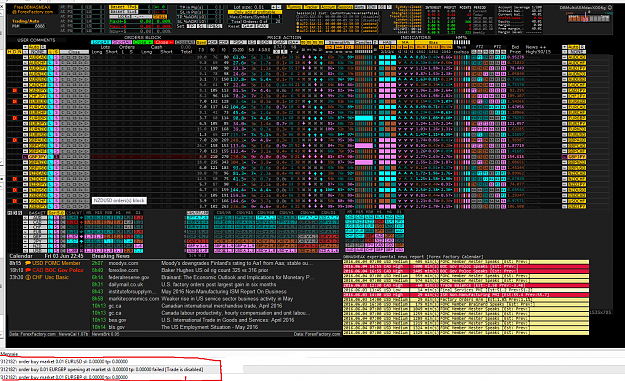This screenshot has height=381, width=625.
Task: Select the CAD BOC Gov Poloz calendar event
Action: tap(58, 270)
